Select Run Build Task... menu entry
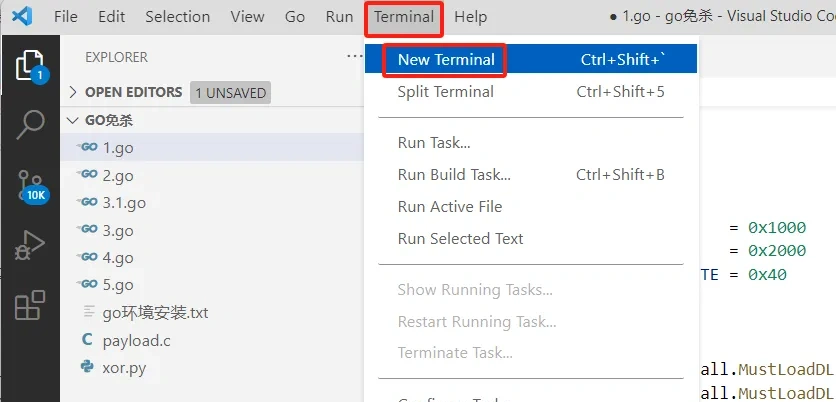This screenshot has height=402, width=836. pyautogui.click(x=531, y=175)
